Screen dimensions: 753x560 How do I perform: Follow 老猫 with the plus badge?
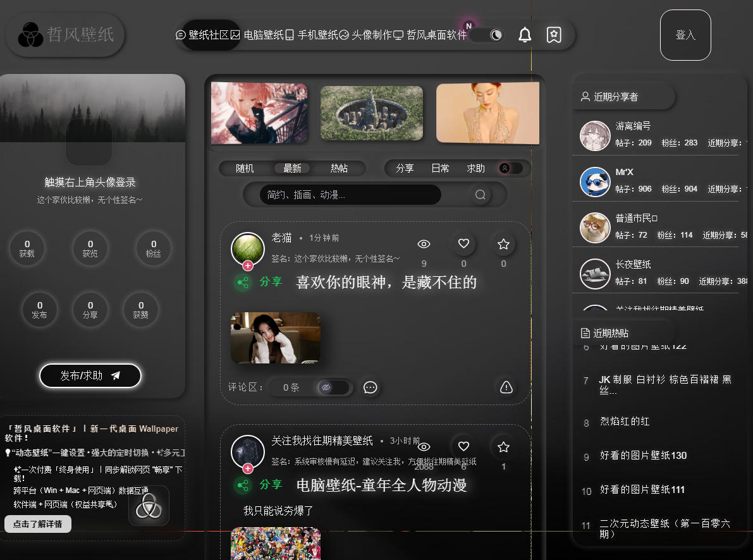pos(248,265)
